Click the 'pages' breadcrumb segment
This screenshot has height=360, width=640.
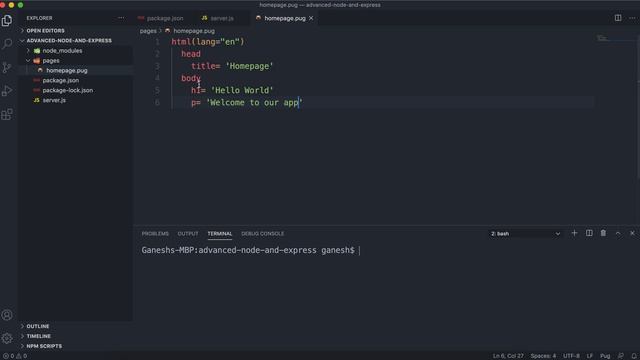148,31
